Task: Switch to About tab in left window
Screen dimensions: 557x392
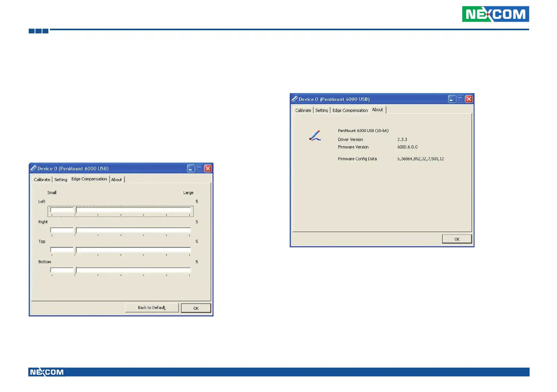Action: [x=117, y=180]
